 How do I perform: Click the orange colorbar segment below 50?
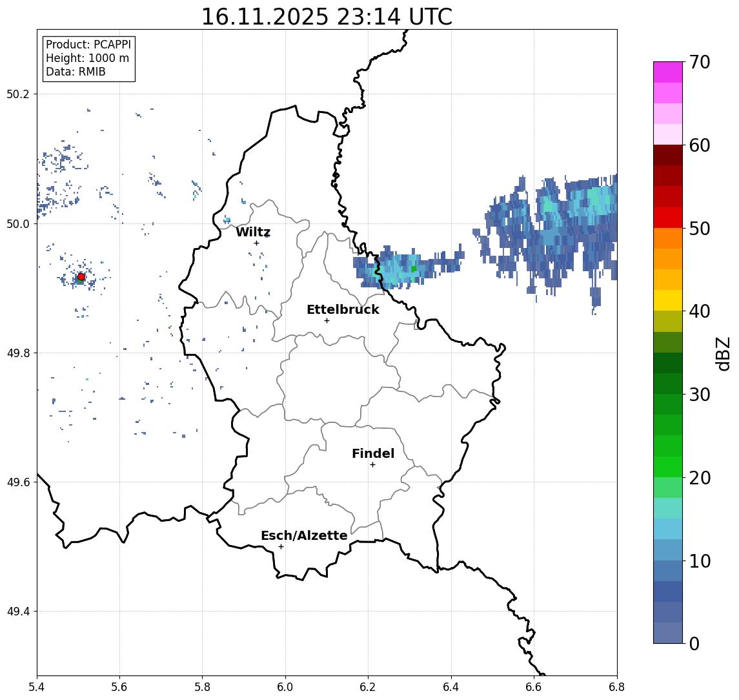pyautogui.click(x=668, y=238)
